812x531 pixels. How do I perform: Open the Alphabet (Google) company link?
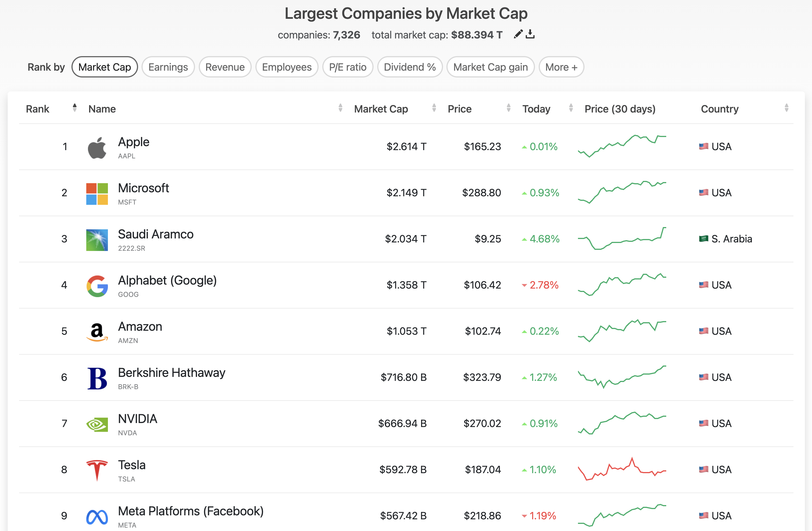coord(167,281)
